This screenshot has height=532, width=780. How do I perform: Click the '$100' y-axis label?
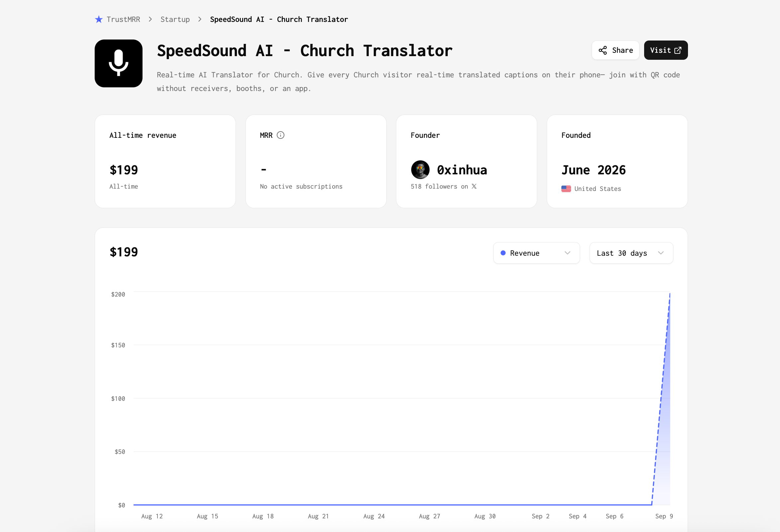coord(118,399)
